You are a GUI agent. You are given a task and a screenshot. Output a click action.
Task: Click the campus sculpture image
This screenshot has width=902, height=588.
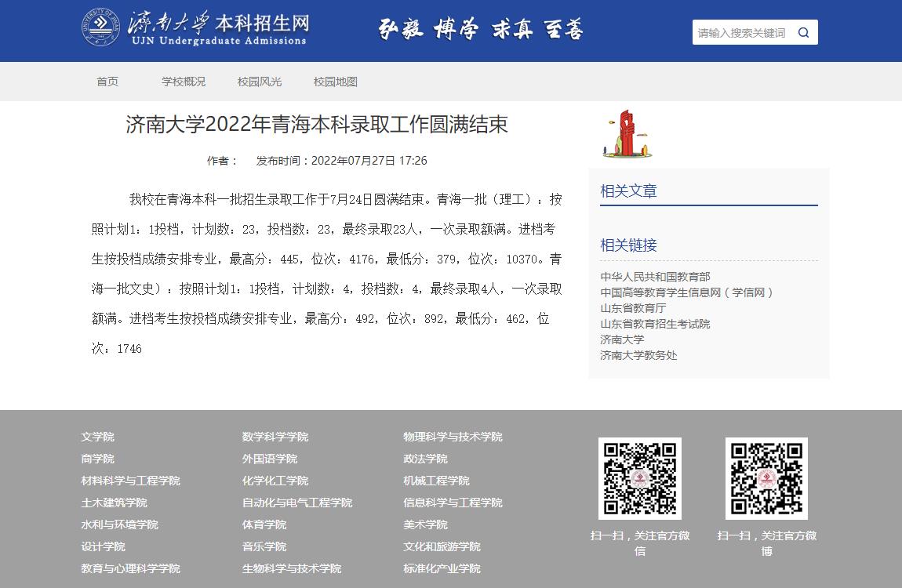627,135
